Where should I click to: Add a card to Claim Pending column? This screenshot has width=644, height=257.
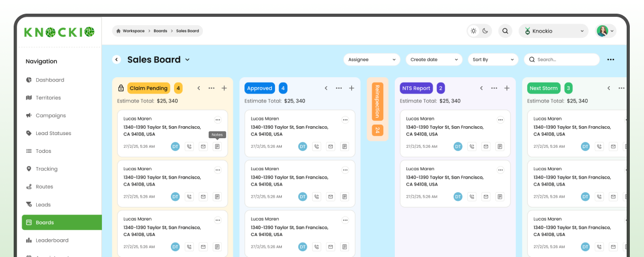pos(224,88)
